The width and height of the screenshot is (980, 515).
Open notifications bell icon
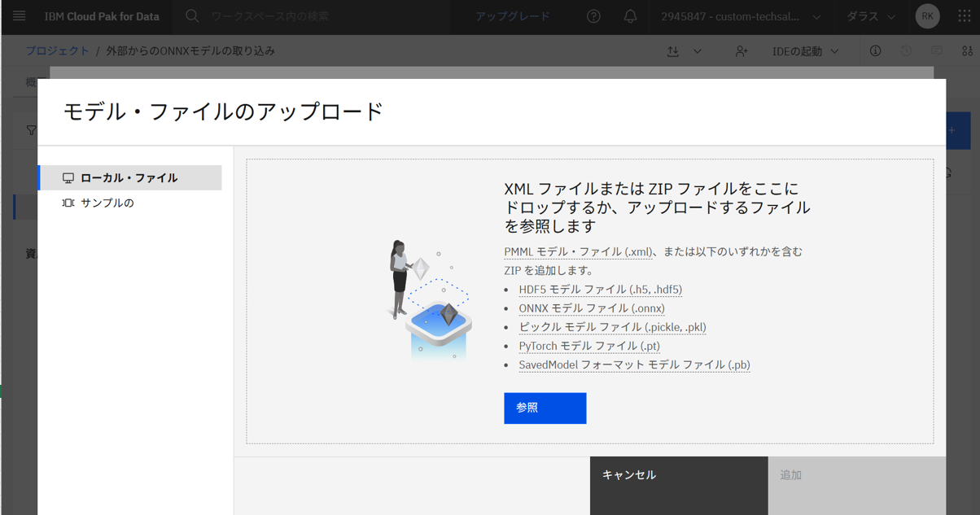click(630, 16)
